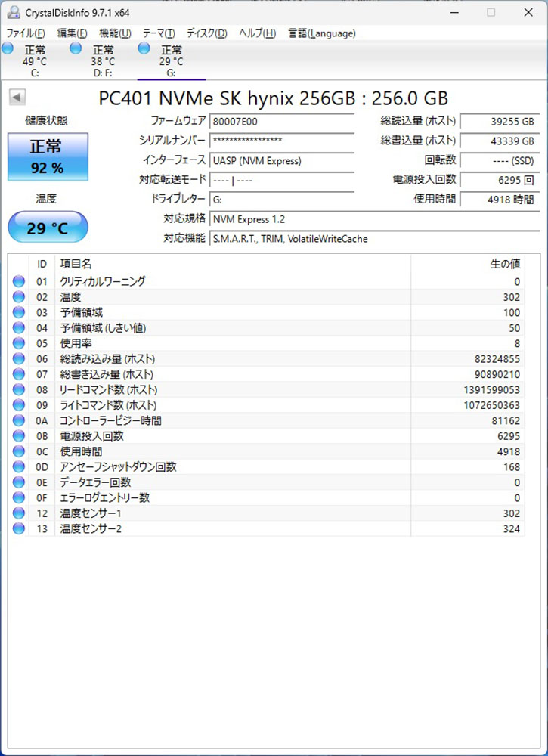Click the ファームウェア field showing 80007E00
The height and width of the screenshot is (756, 548).
[281, 122]
